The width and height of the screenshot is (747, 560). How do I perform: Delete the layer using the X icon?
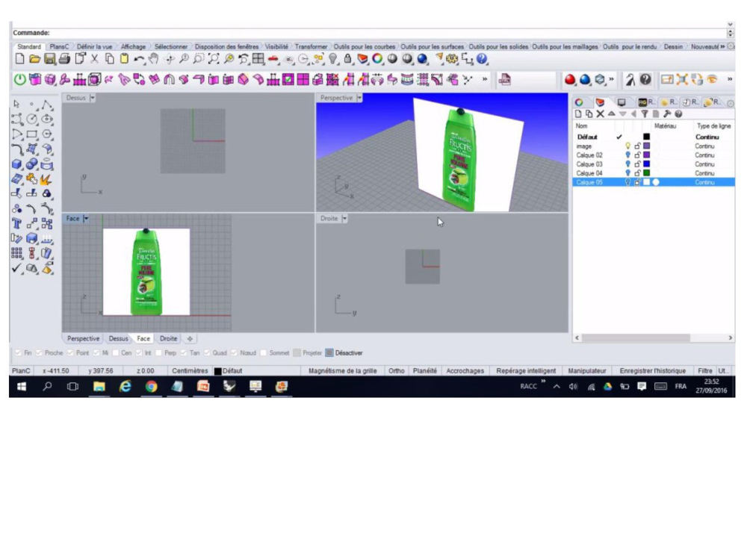tap(601, 113)
